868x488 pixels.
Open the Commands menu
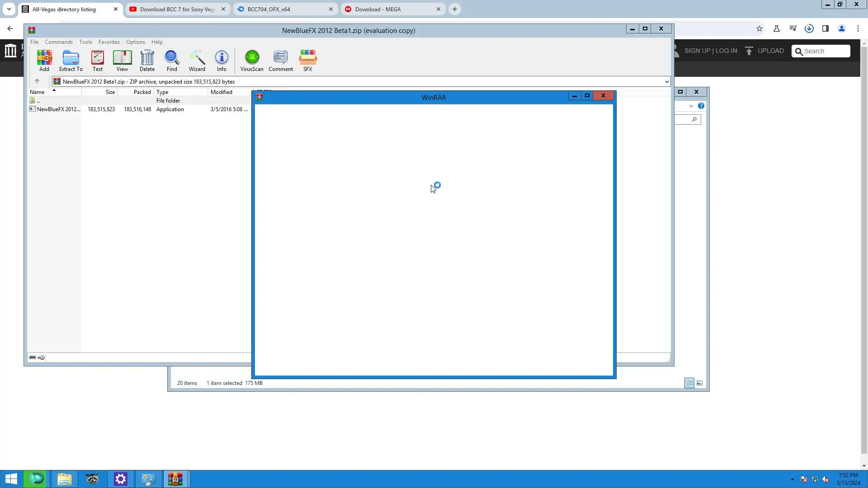[58, 42]
